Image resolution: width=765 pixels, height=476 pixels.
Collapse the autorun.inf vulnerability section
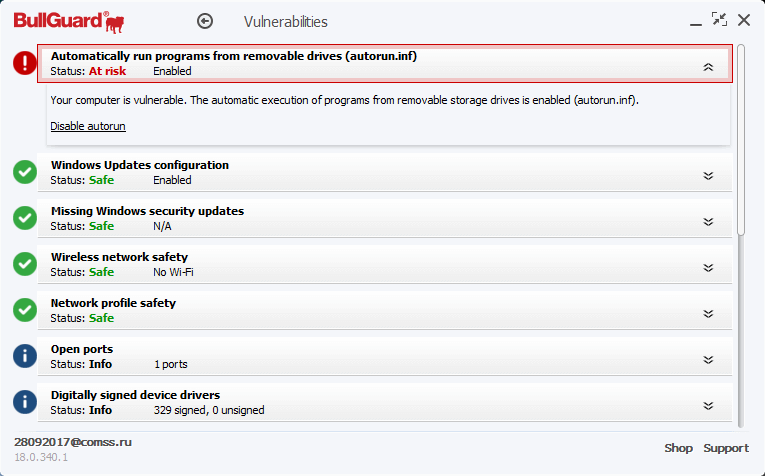[x=708, y=67]
